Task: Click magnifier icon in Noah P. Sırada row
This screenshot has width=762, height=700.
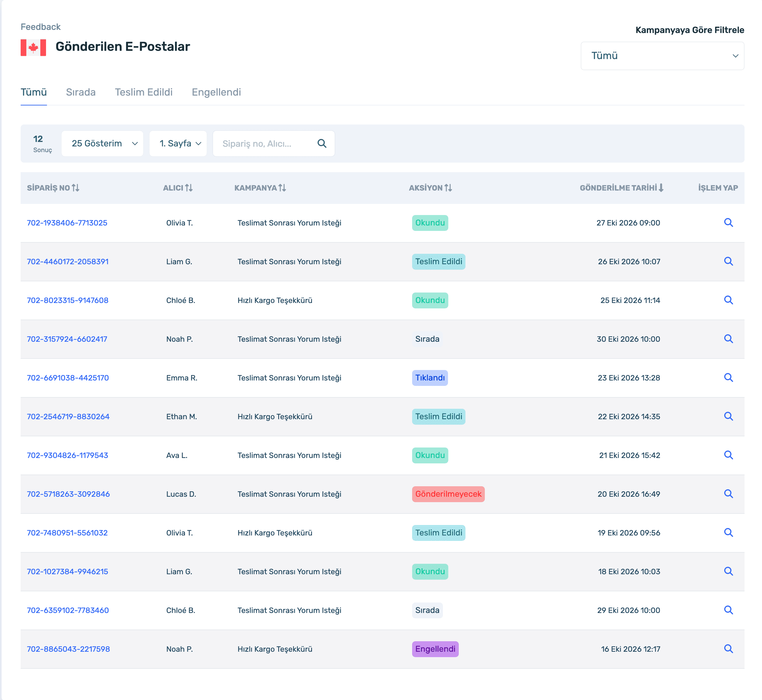Action: coord(728,339)
